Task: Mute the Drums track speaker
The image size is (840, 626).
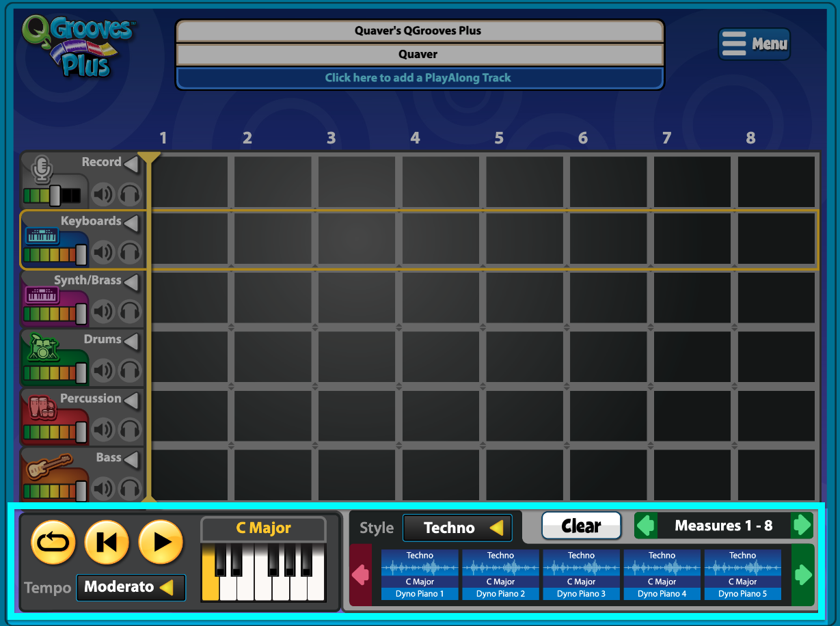Action: (103, 372)
